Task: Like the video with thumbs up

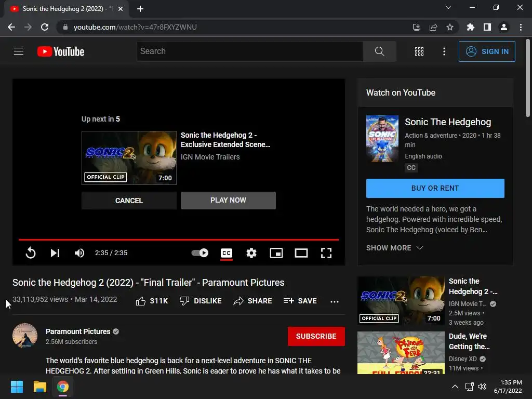Action: [152, 301]
